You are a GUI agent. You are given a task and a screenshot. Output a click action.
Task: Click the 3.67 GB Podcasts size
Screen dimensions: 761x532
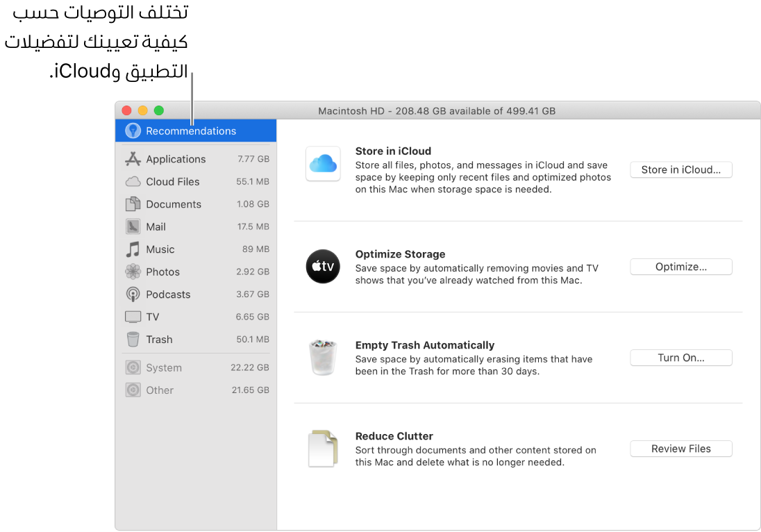(x=253, y=294)
